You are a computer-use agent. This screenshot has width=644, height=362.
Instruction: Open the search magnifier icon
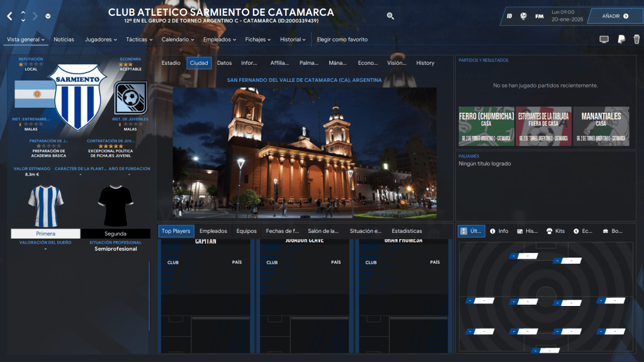click(390, 16)
